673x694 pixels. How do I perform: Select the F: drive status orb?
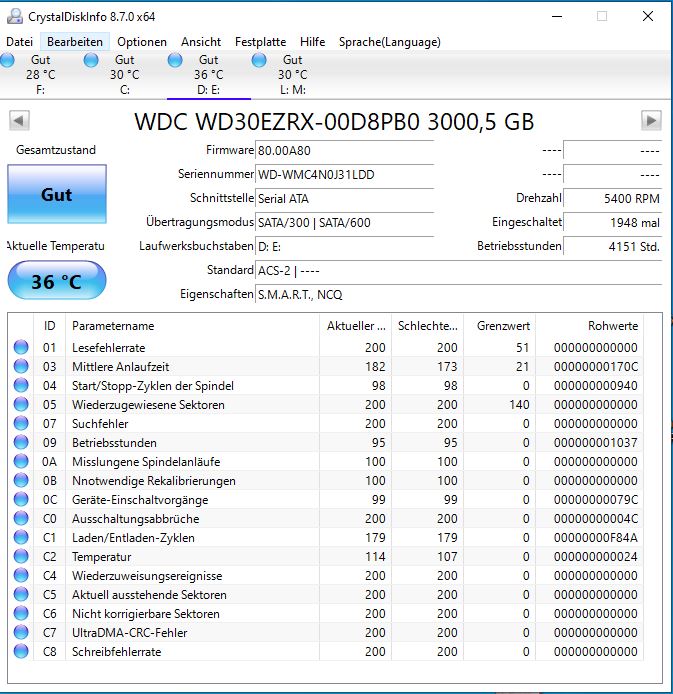tap(7, 60)
